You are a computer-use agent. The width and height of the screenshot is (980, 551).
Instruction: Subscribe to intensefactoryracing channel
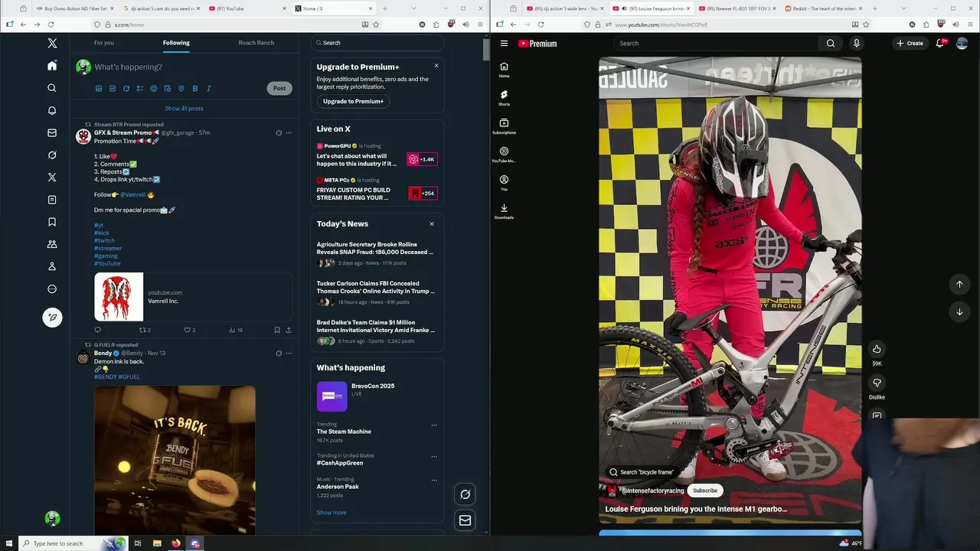(x=705, y=491)
